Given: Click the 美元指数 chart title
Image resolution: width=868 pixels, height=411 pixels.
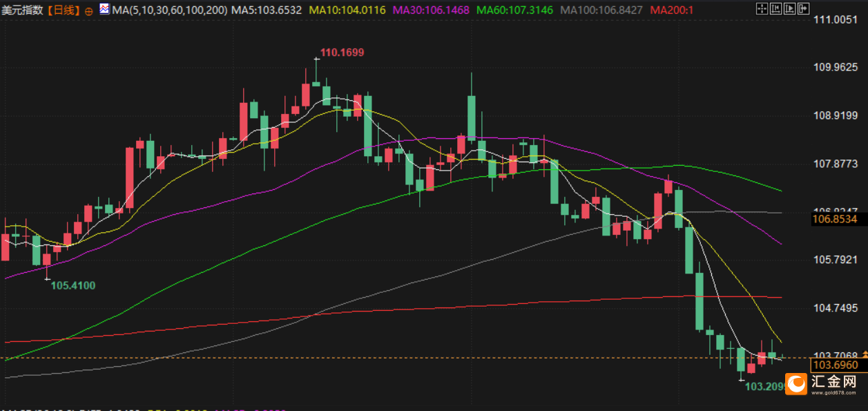Looking at the screenshot, I should [22, 10].
